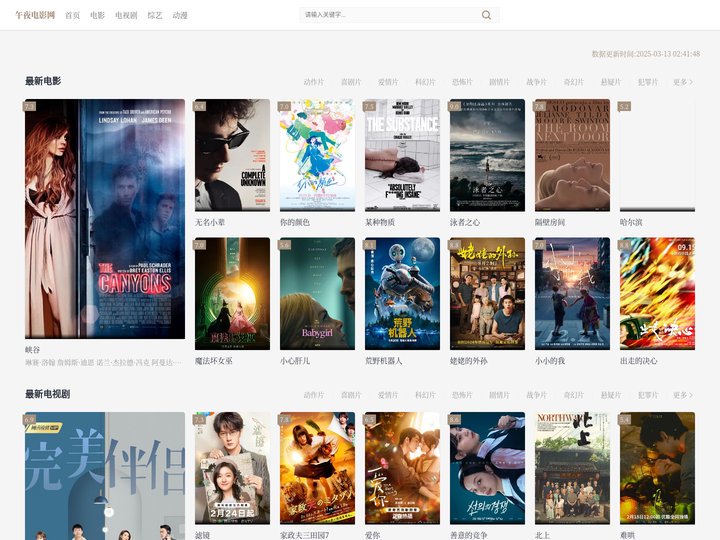Open 你的颜色 anime poster
Viewport: 720px width, 540px height.
[317, 155]
